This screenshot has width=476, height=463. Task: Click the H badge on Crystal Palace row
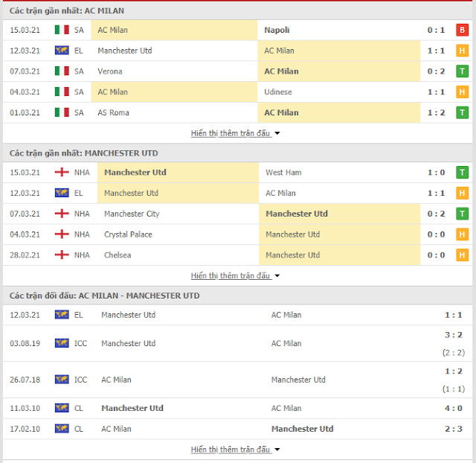tap(462, 234)
